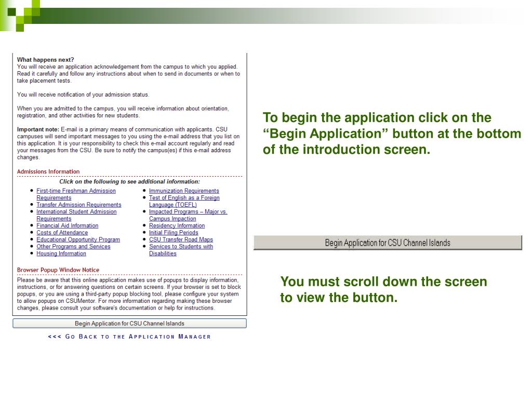532x399 pixels.
Task: Open Immunization Requirements link
Action: pyautogui.click(x=184, y=191)
